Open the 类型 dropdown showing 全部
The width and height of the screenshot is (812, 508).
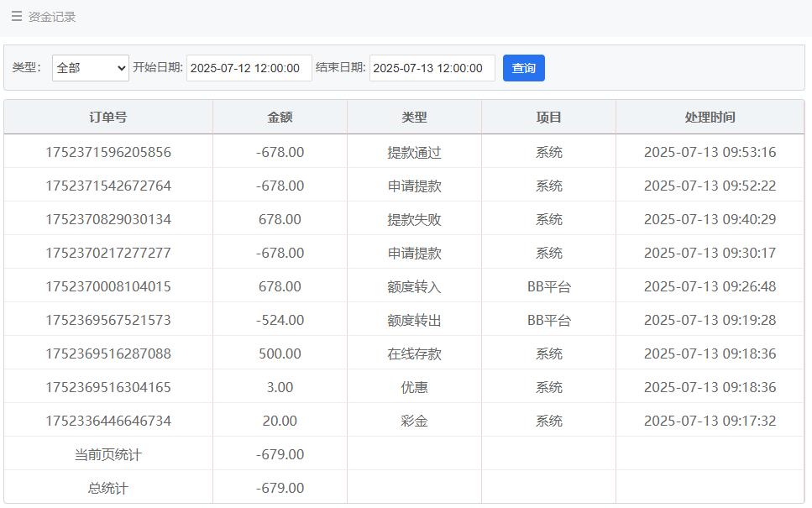pos(91,68)
